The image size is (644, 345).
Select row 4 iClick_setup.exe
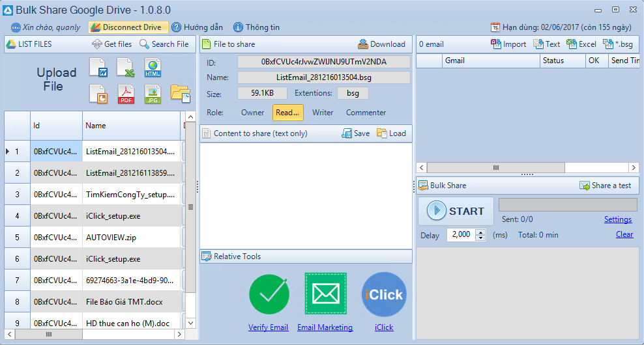tap(94, 215)
